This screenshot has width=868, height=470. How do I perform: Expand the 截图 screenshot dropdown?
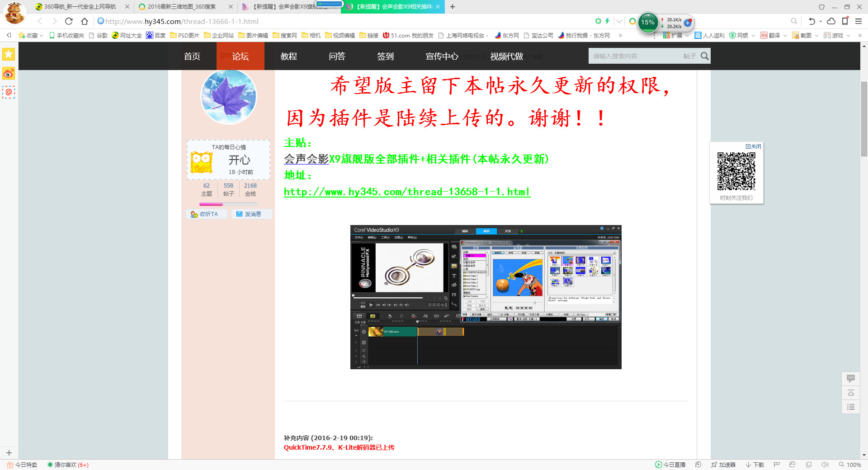[x=816, y=35]
